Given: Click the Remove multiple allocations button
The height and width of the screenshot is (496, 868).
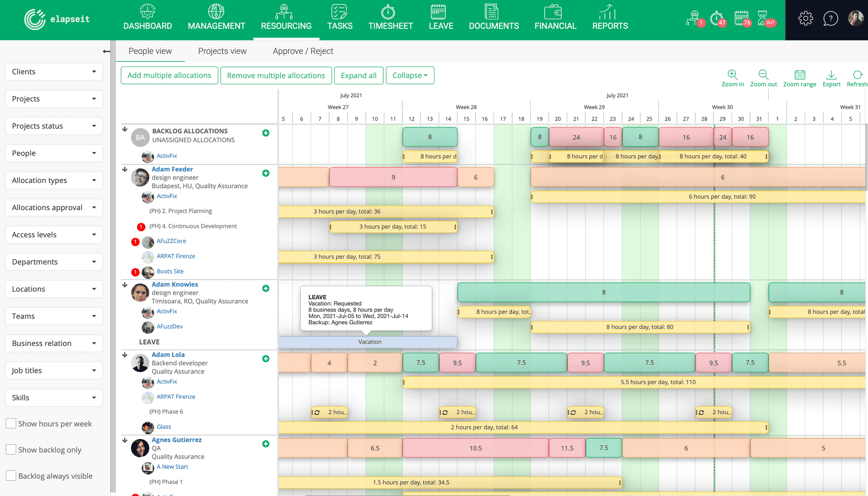Looking at the screenshot, I should (x=276, y=75).
